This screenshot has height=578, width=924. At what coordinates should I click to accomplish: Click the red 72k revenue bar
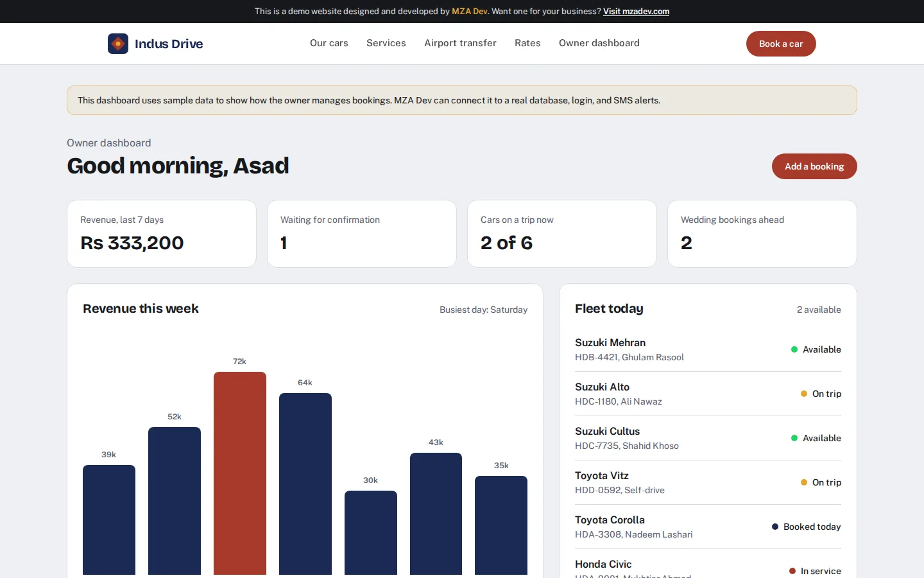tap(240, 473)
